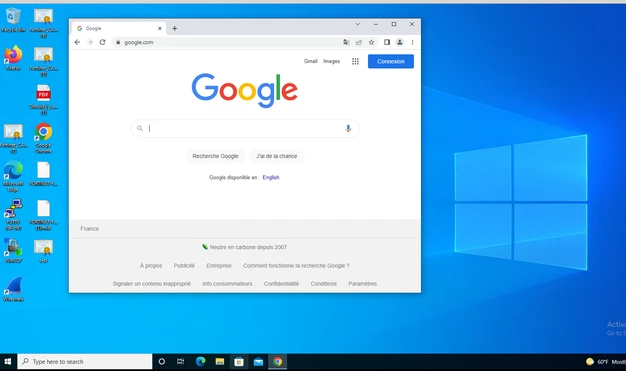This screenshot has width=626, height=371.
Task: Click the blue Connexion button
Action: [x=391, y=62]
